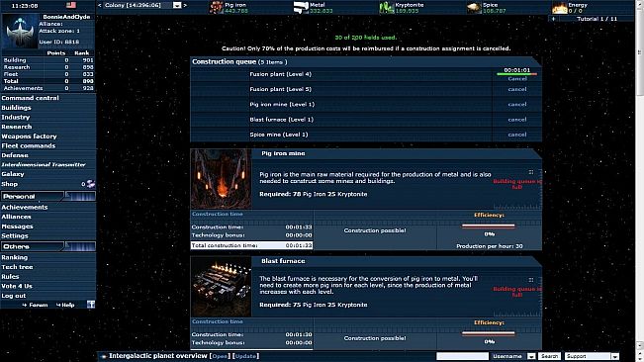Click the Pig iron mine efficiency bar
644x362 pixels.
[x=489, y=226]
